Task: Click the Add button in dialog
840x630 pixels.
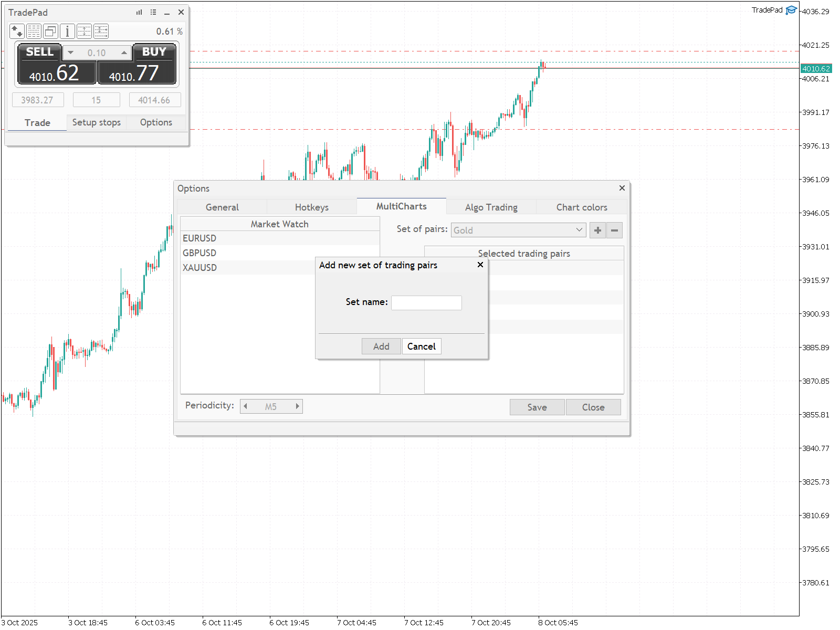Action: click(381, 346)
